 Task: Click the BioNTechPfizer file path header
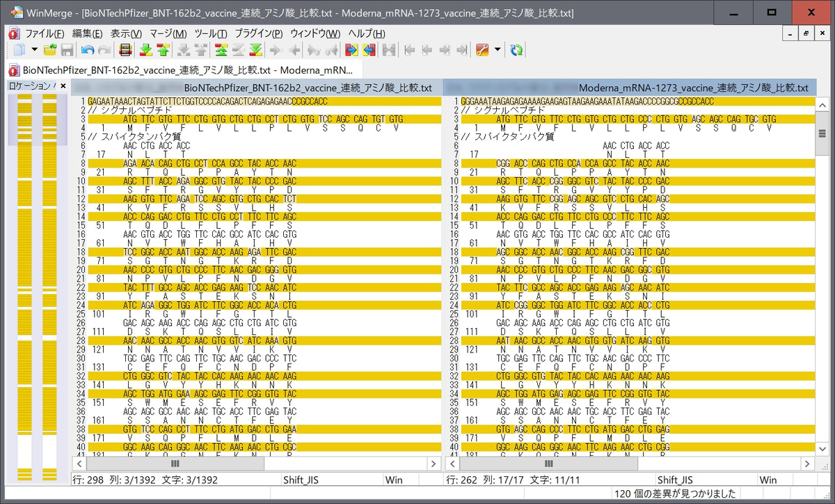(256, 88)
